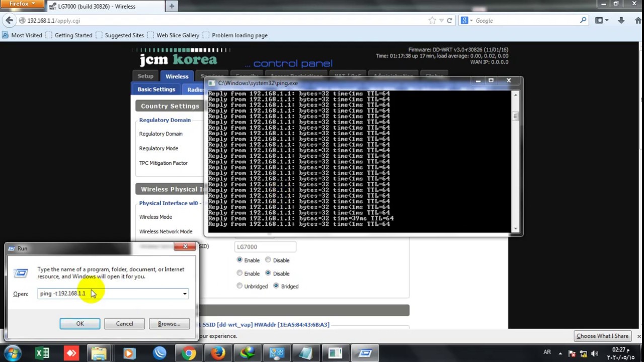Open the Setup tab in the router panel
This screenshot has height=362, width=644.
(x=145, y=76)
